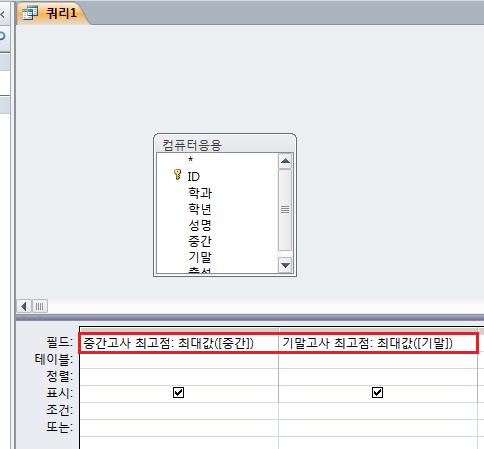Click the left scroll arrow of design pane
Viewport: 484px width, 449px height.
[24, 306]
